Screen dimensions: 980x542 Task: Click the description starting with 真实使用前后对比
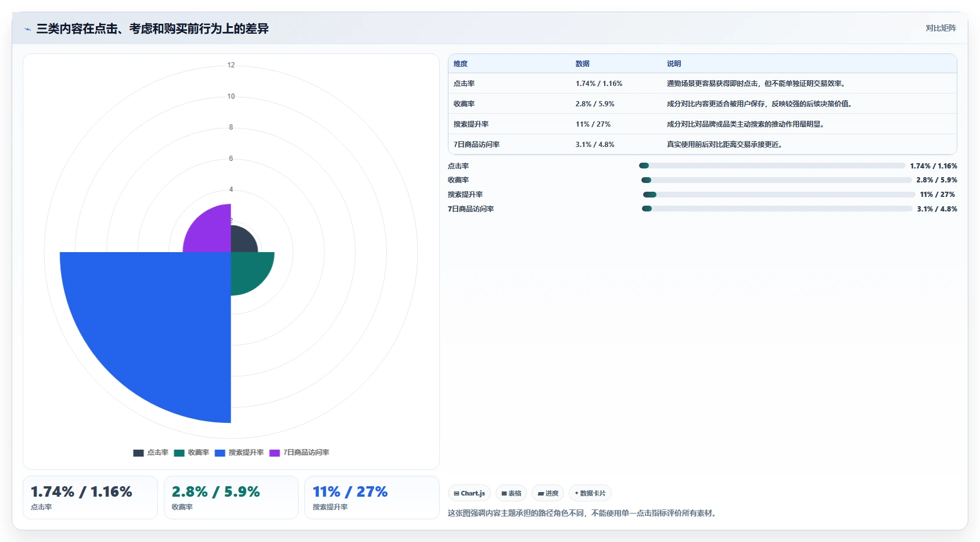(726, 145)
